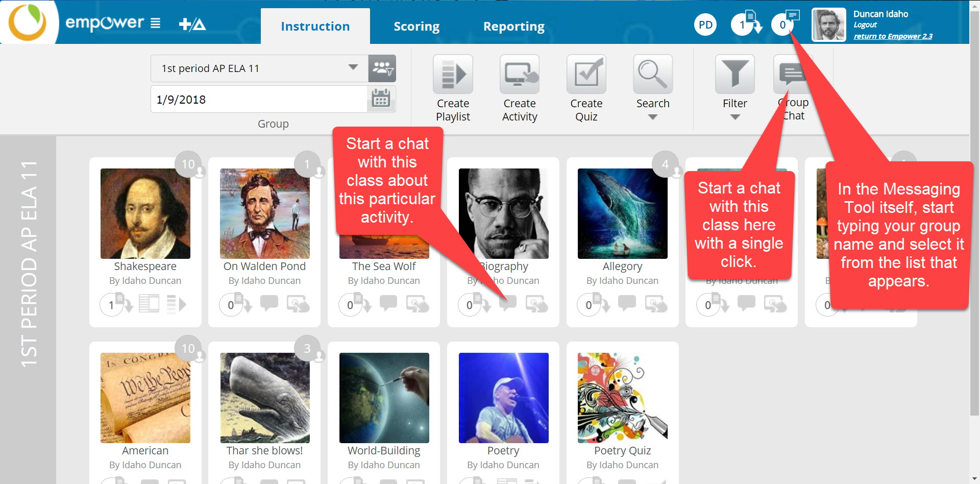Click the assignment count under Biography
Screen dimensions: 980x484
coord(474,304)
